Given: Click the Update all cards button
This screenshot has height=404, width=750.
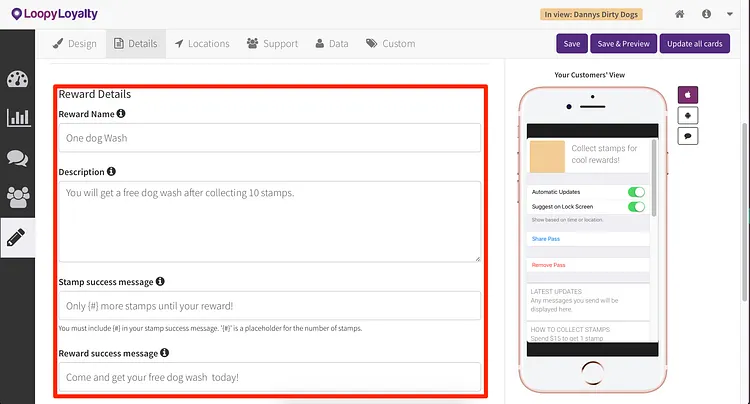Looking at the screenshot, I should point(695,44).
